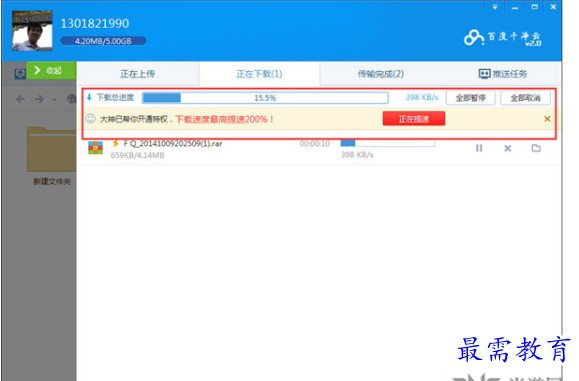Click the upload icon beside 收起

[20, 73]
